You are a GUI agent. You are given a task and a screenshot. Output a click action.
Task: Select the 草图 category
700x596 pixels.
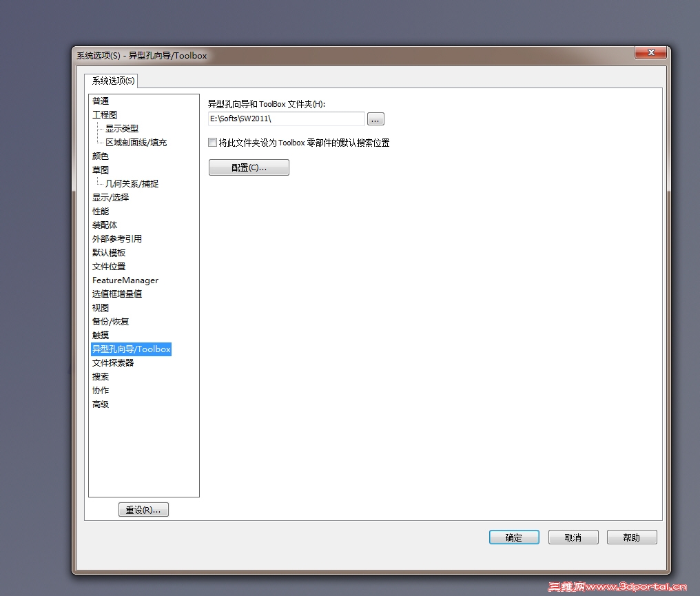[101, 170]
